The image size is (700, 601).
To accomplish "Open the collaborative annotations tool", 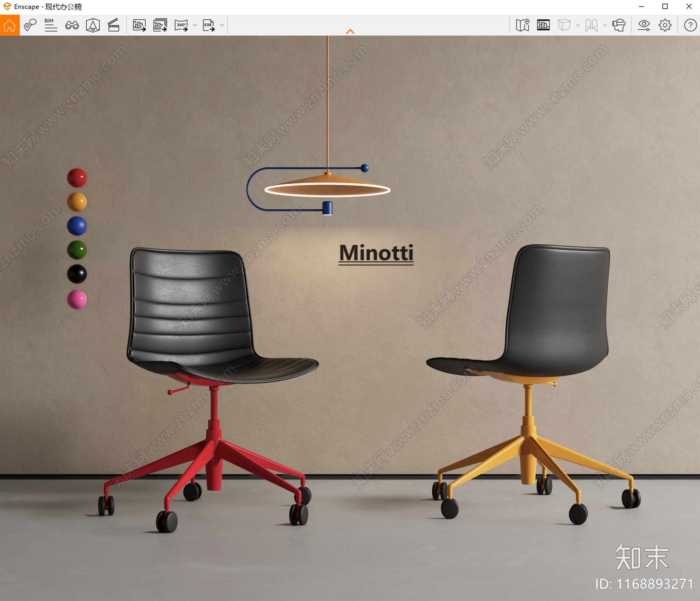I will coord(30,25).
